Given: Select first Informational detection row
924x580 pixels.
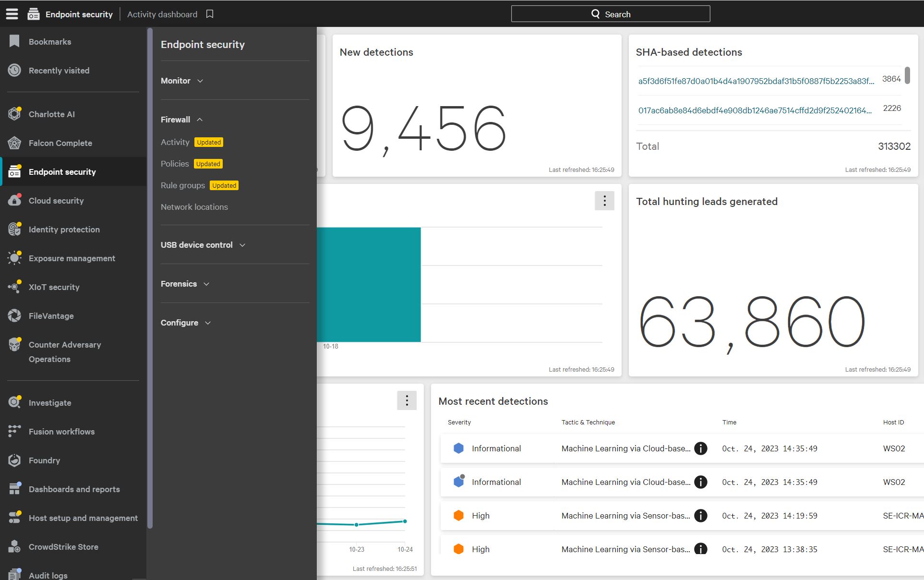Looking at the screenshot, I should point(682,448).
